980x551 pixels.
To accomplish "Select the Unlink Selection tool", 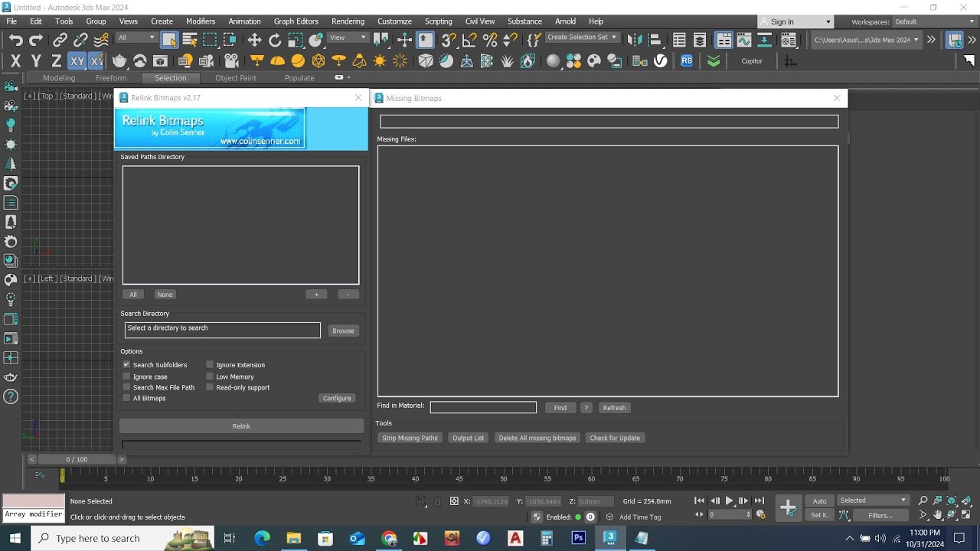I will 80,40.
